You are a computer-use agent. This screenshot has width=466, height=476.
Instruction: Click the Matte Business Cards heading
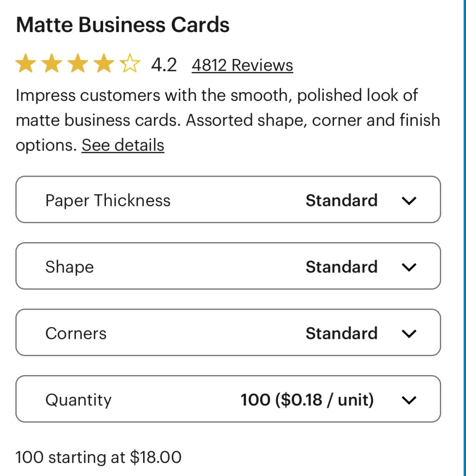[x=123, y=25]
